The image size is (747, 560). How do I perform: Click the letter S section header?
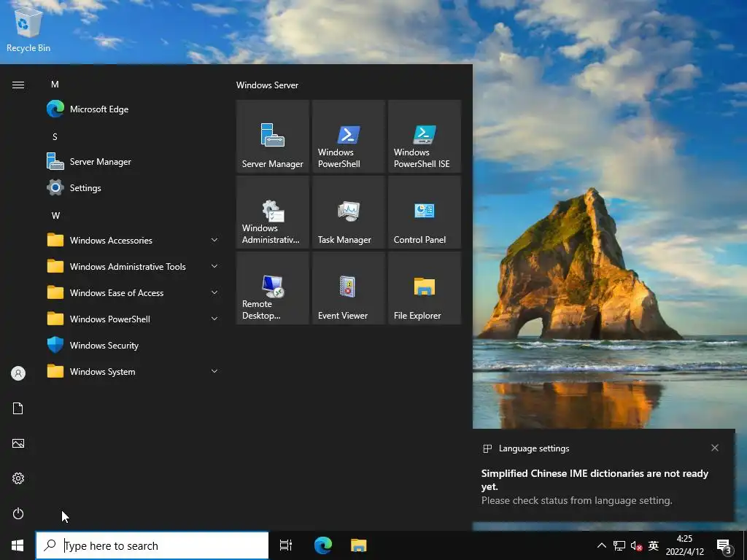pyautogui.click(x=55, y=136)
